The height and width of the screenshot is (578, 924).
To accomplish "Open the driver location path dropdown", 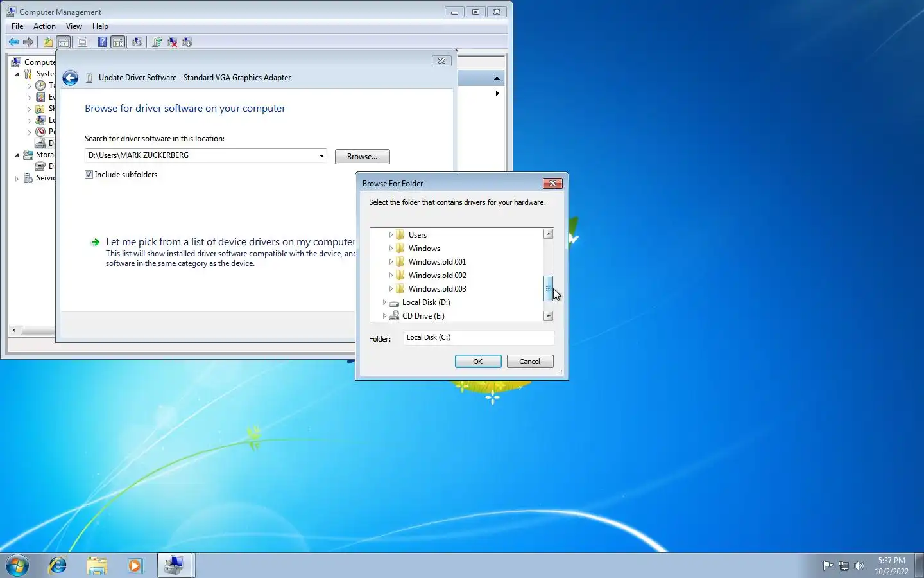I will pyautogui.click(x=321, y=156).
